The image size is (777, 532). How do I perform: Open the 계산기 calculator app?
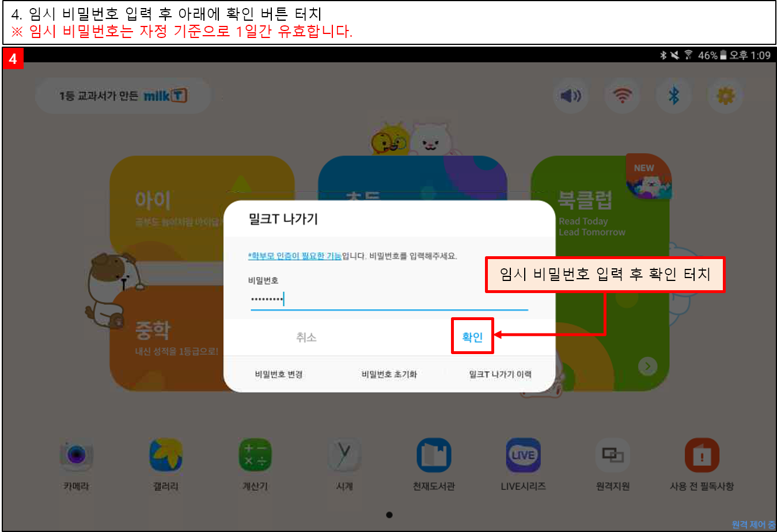[x=255, y=456]
